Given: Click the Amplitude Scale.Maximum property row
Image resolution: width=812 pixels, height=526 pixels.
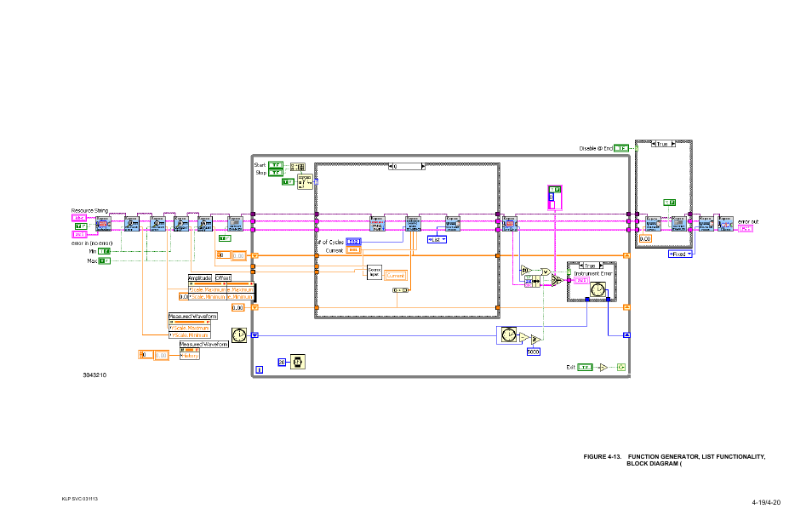Looking at the screenshot, I should 208,290.
